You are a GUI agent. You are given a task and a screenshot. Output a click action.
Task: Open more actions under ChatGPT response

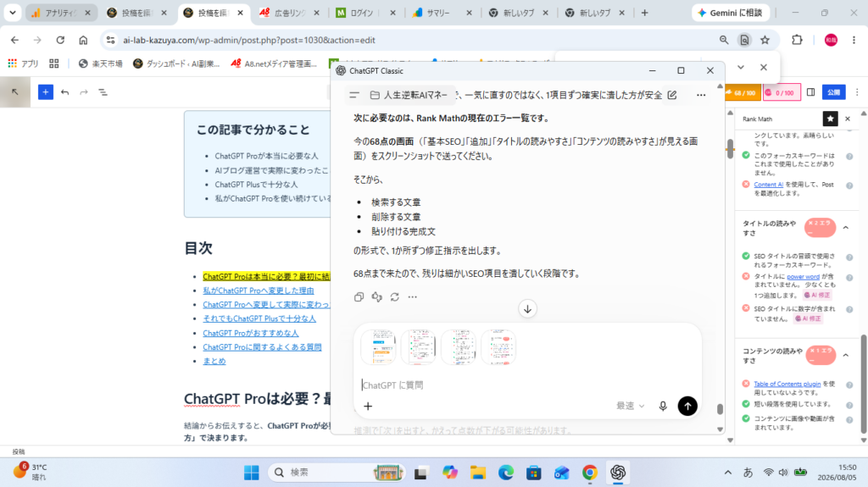tap(413, 297)
